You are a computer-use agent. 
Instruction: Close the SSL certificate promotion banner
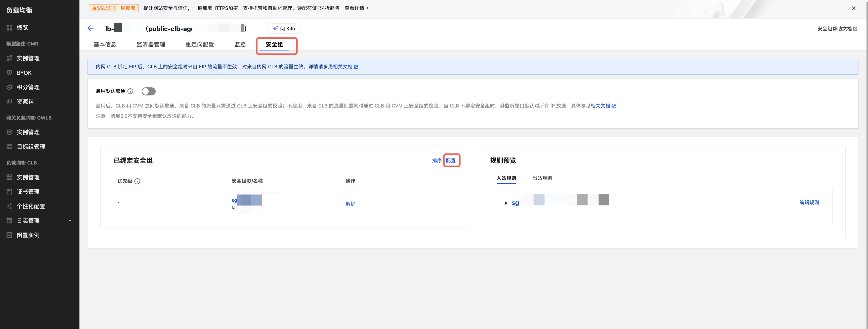pyautogui.click(x=853, y=8)
